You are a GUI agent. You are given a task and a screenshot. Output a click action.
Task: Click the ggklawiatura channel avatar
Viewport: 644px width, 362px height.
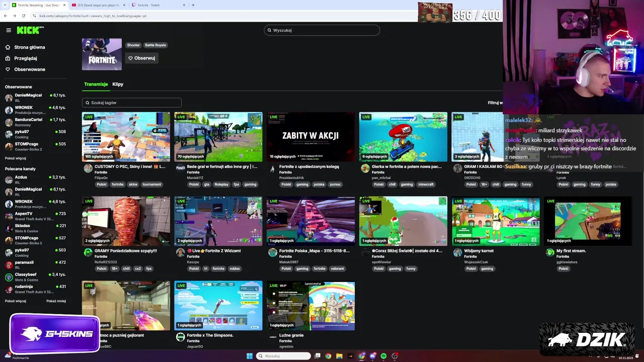click(550, 252)
